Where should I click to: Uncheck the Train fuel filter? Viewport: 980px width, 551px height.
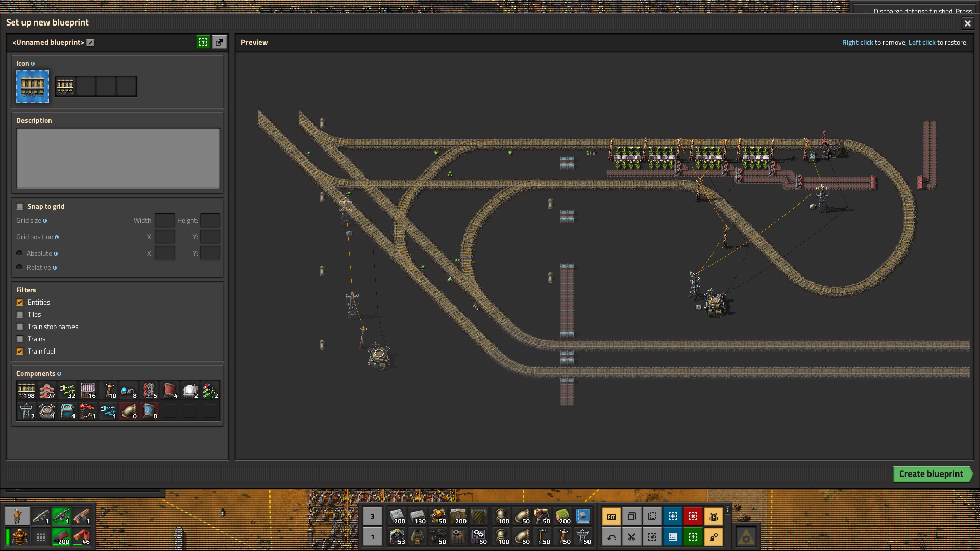click(20, 352)
